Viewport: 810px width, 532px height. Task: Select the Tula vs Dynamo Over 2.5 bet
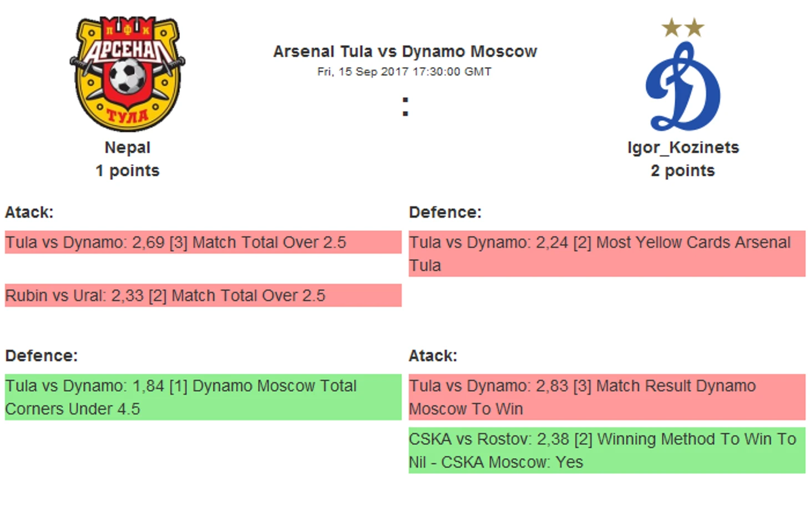[203, 242]
